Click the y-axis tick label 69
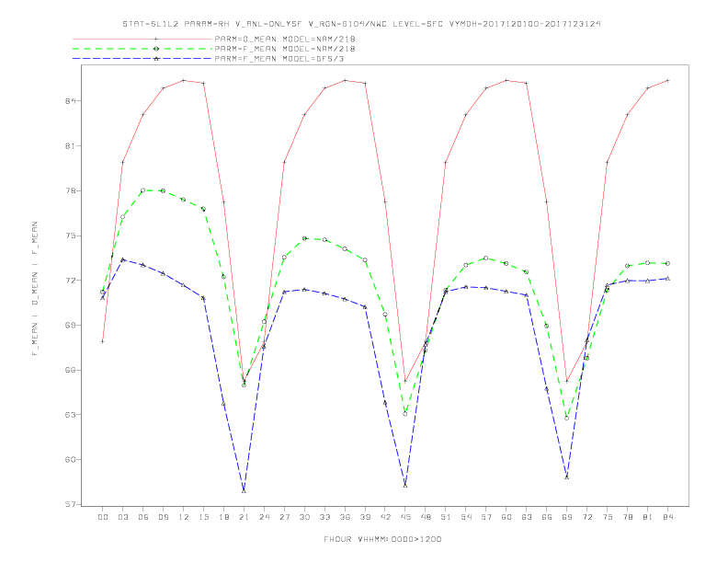 tap(71, 325)
